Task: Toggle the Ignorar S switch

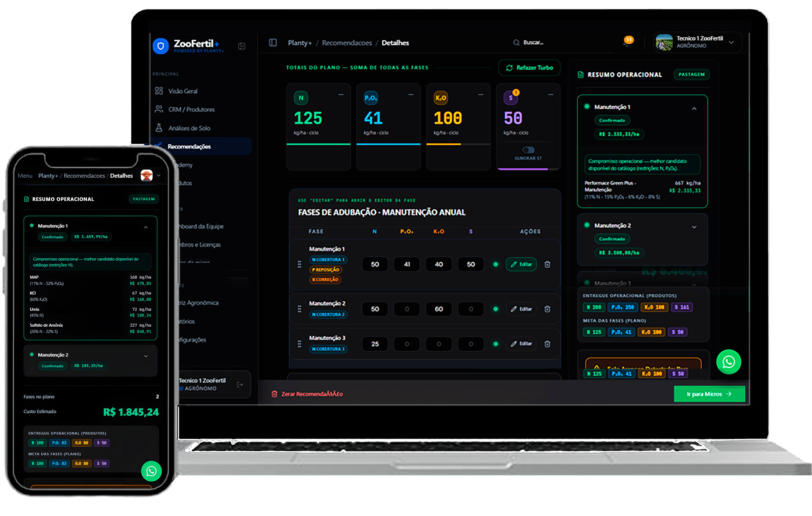Action: click(x=528, y=150)
